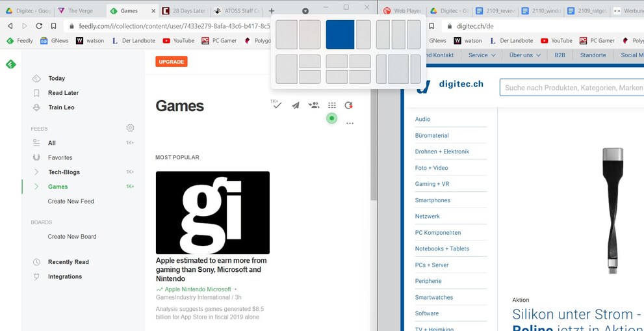Mark all Games articles as read checkmark
Viewport: 644px width, 331px height.
[x=276, y=105]
